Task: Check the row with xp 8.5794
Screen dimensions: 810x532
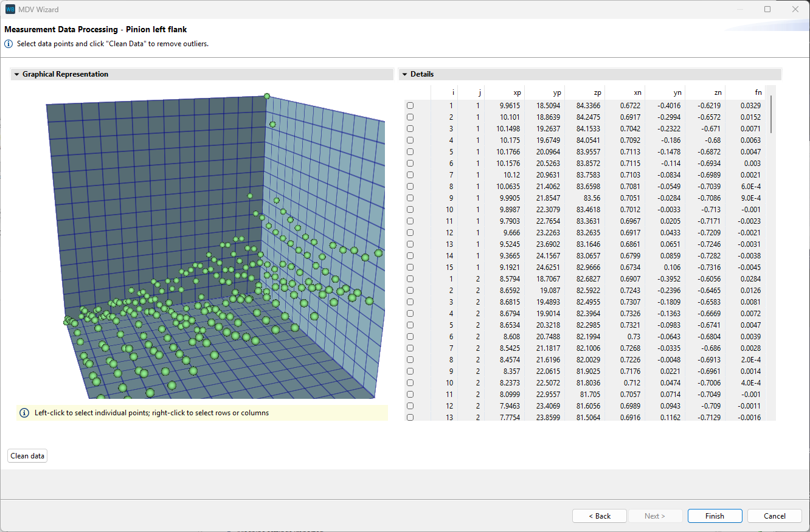Action: click(x=410, y=279)
